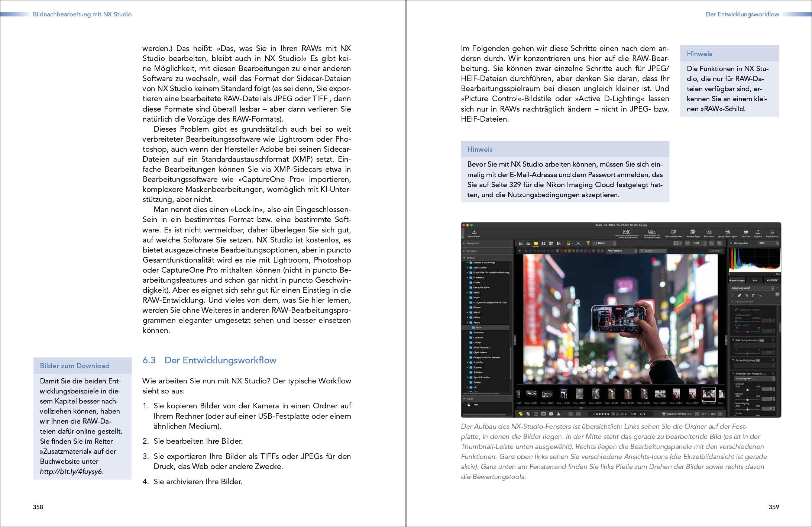812x527 pixels.
Task: Select the Nikon Transfer 2 folder
Action: point(479,347)
